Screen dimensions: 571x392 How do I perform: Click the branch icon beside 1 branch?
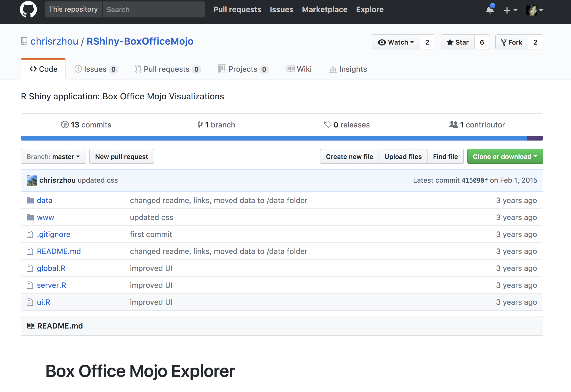click(x=200, y=125)
